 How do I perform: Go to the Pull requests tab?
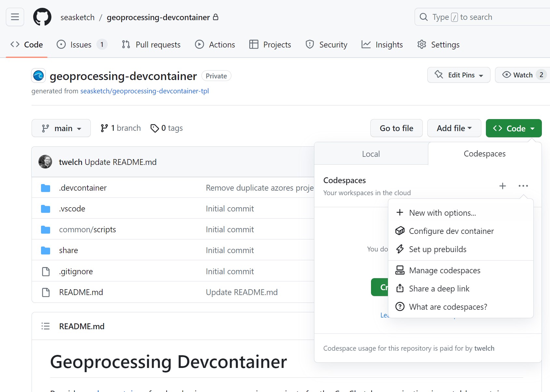(x=151, y=45)
